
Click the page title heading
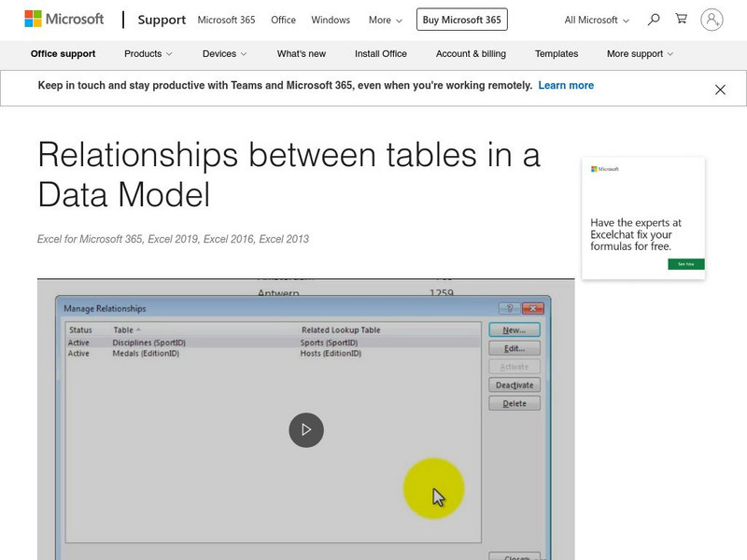(289, 175)
